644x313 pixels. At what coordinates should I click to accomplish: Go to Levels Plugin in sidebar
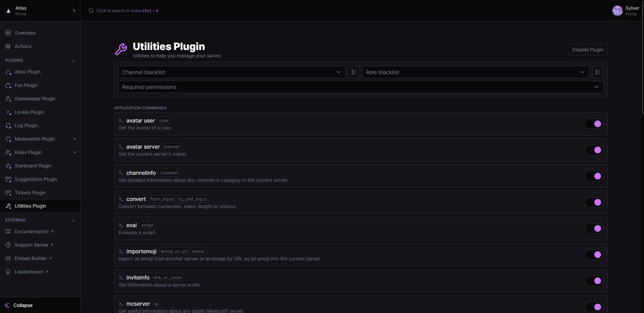[x=29, y=112]
